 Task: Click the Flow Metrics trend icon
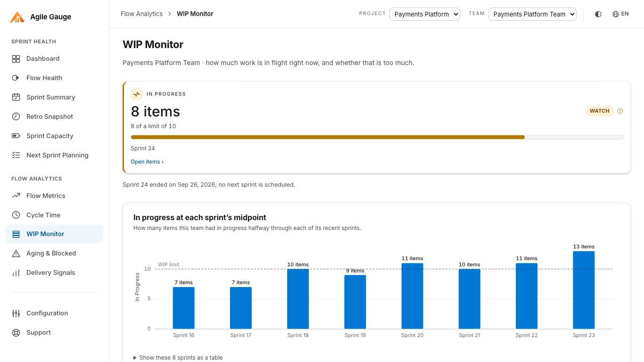click(16, 196)
